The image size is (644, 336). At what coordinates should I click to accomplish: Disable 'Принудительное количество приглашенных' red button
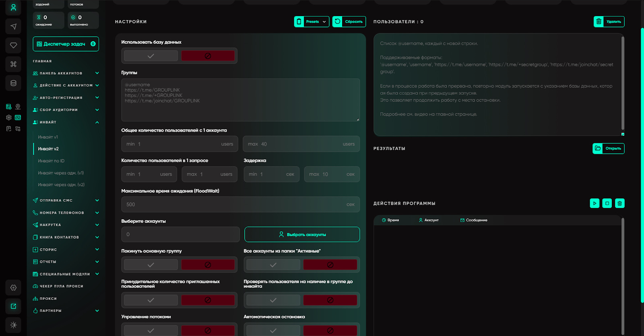208,300
